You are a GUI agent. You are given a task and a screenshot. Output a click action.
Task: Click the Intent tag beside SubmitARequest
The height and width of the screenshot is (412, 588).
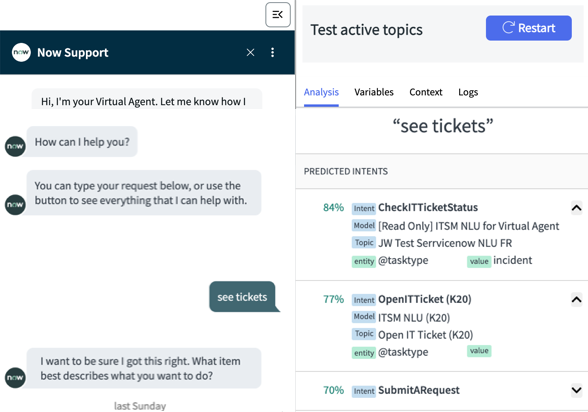364,391
